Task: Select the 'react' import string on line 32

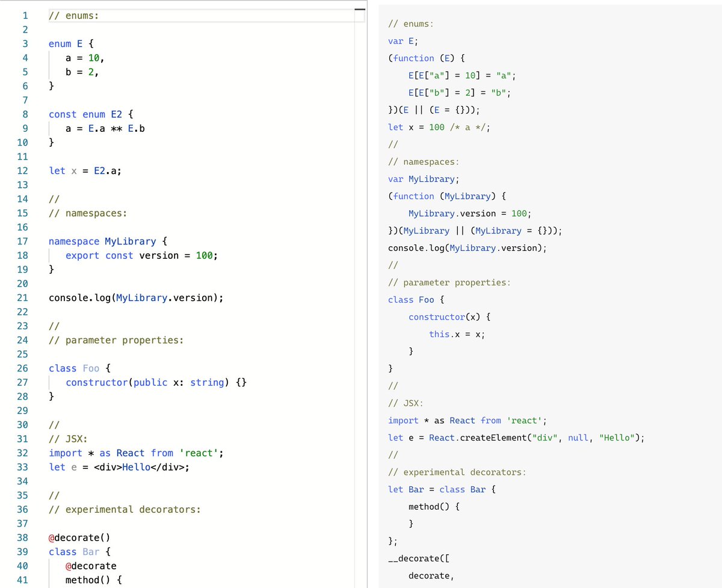Action: [199, 453]
